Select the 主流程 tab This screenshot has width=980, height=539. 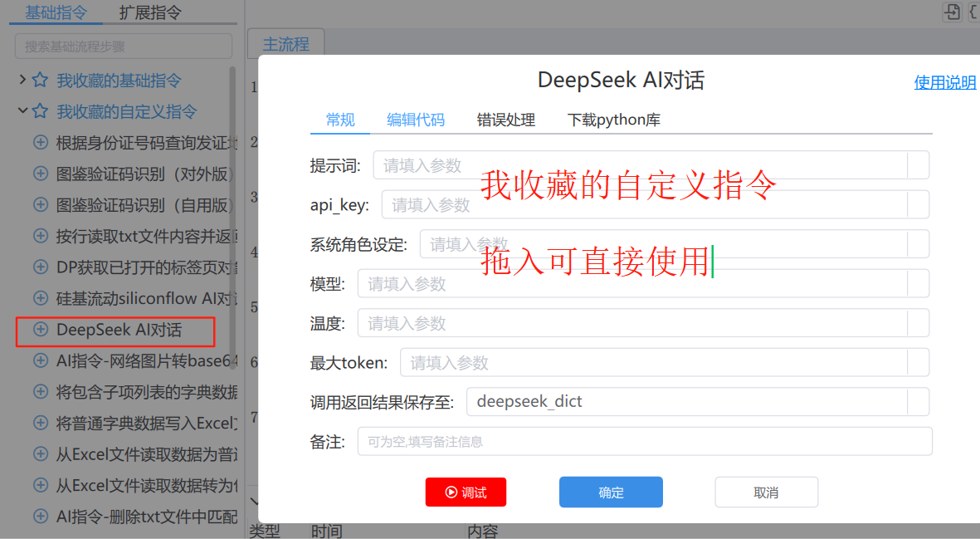[x=285, y=44]
